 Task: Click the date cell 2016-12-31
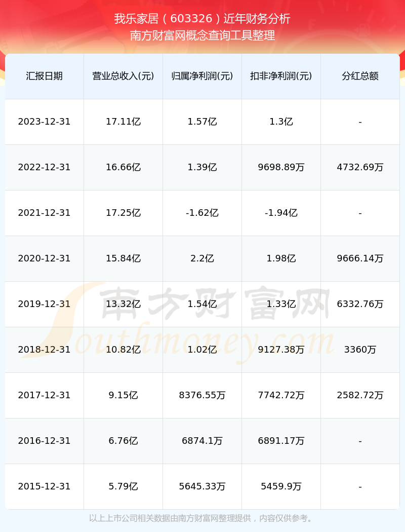pyautogui.click(x=45, y=441)
